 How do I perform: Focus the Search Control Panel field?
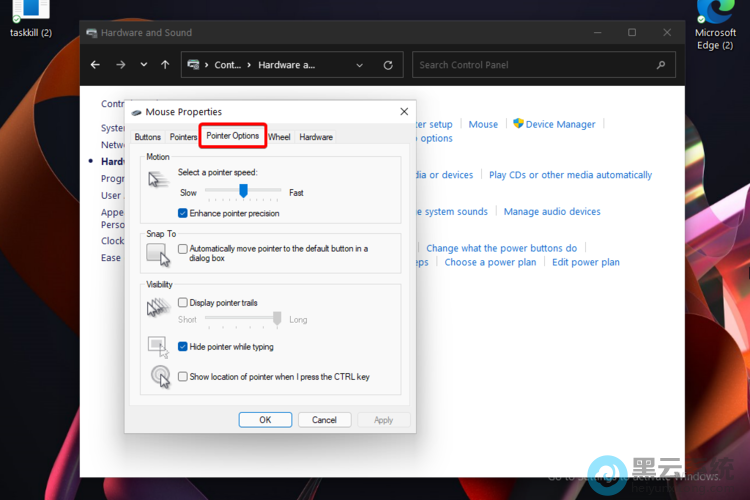coord(535,65)
